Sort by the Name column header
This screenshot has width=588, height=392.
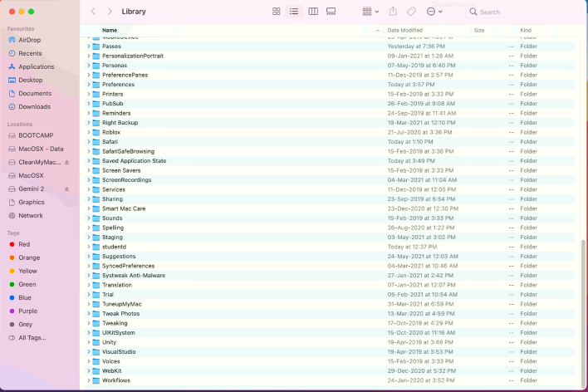pos(110,31)
